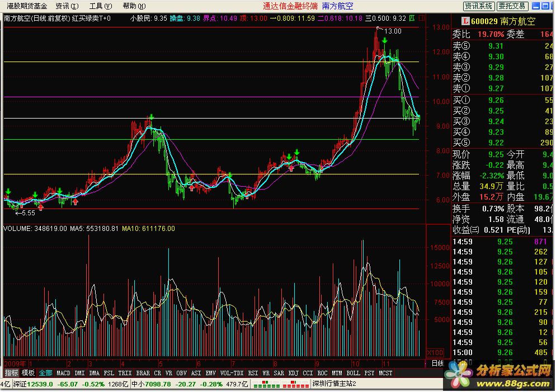Switch indicator to WR

[266, 373]
